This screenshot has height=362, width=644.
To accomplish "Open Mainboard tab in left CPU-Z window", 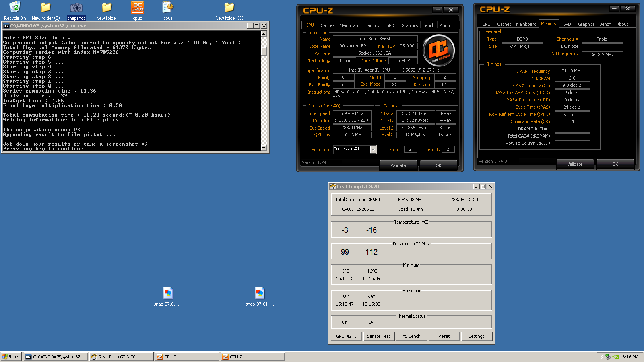I will (349, 25).
